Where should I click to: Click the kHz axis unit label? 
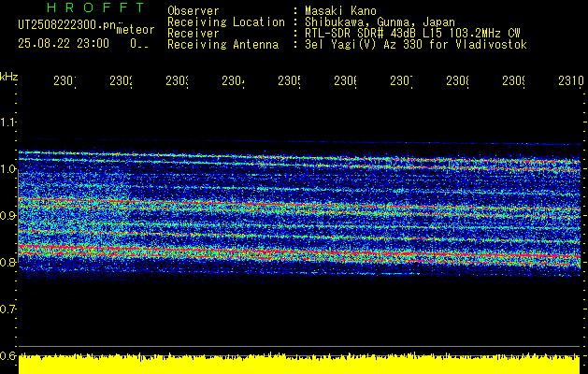tap(8, 77)
